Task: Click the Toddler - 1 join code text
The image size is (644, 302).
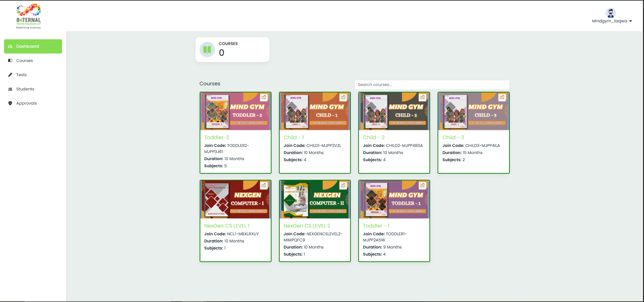Action: [385, 237]
